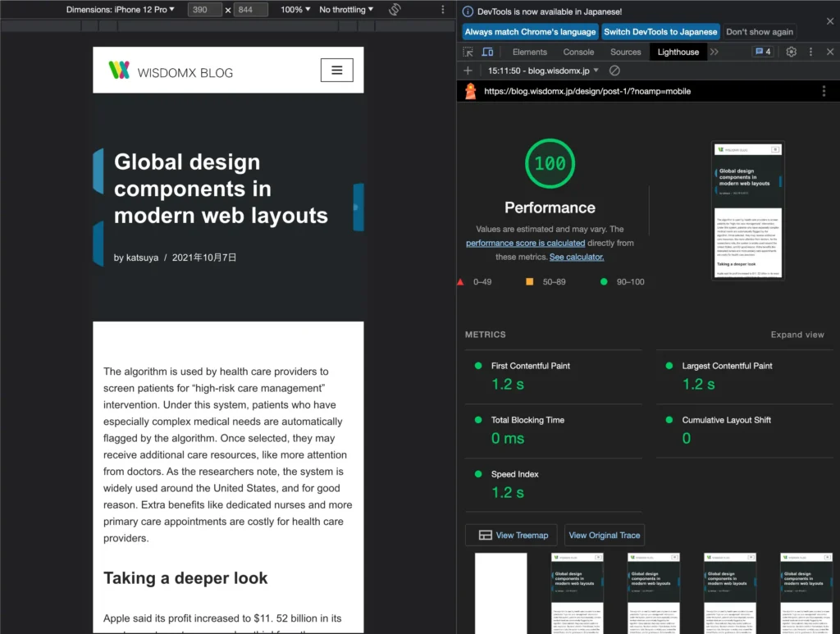
Task: Toggle Expand view in Metrics section
Action: click(797, 335)
